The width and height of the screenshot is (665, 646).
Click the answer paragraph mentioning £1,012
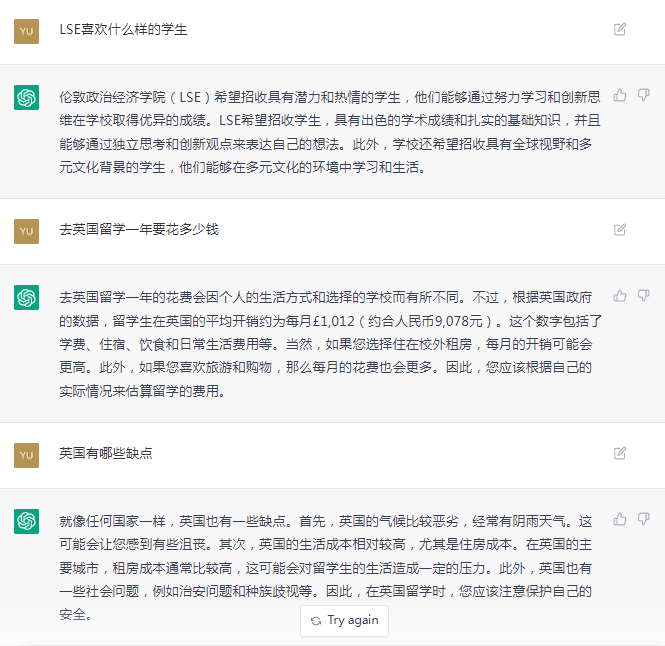click(x=330, y=344)
